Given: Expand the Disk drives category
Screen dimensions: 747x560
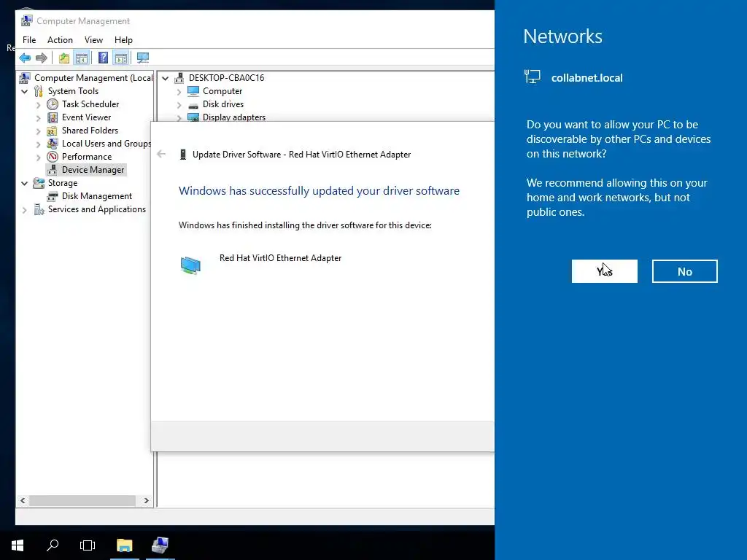Looking at the screenshot, I should tap(179, 104).
